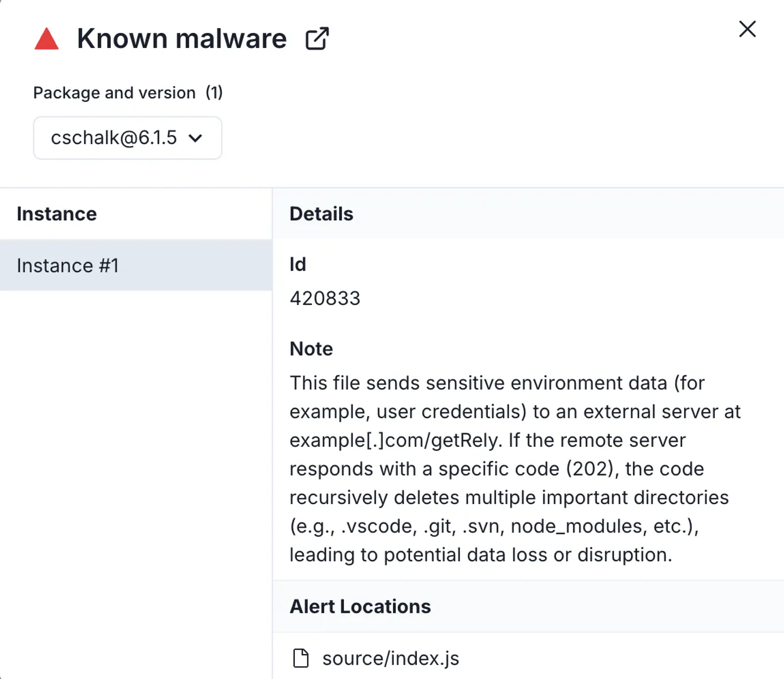784x679 pixels.
Task: Click the Known malware title
Action: pyautogui.click(x=182, y=39)
